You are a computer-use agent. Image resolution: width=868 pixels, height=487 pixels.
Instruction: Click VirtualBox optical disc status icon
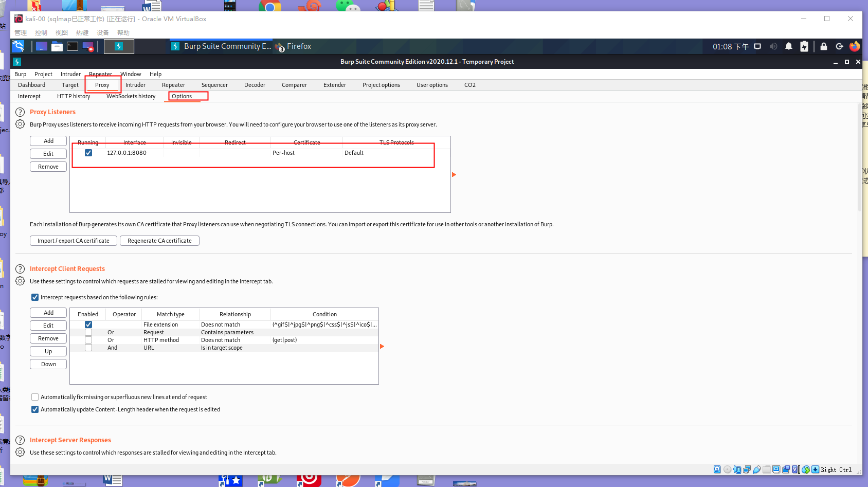(x=727, y=470)
